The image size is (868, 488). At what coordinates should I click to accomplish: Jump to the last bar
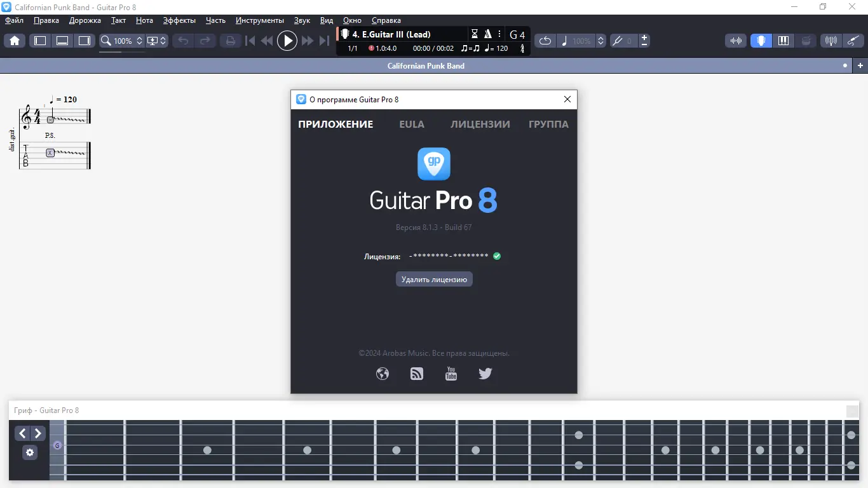[x=324, y=41]
